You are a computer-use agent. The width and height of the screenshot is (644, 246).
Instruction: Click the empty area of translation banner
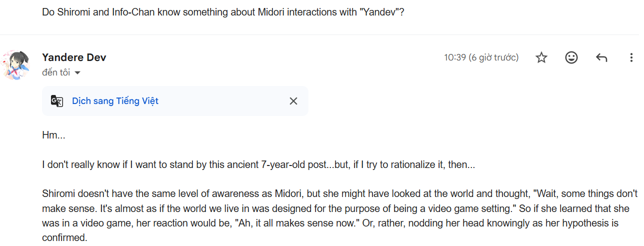pyautogui.click(x=225, y=101)
